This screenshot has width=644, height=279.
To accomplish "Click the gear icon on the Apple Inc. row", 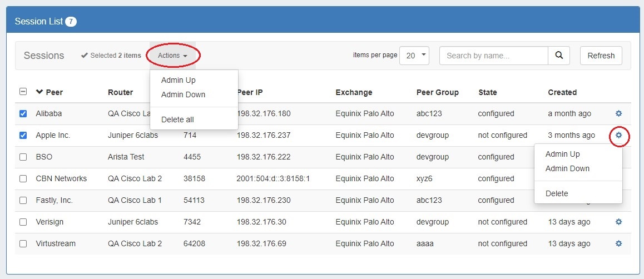I will pos(618,135).
